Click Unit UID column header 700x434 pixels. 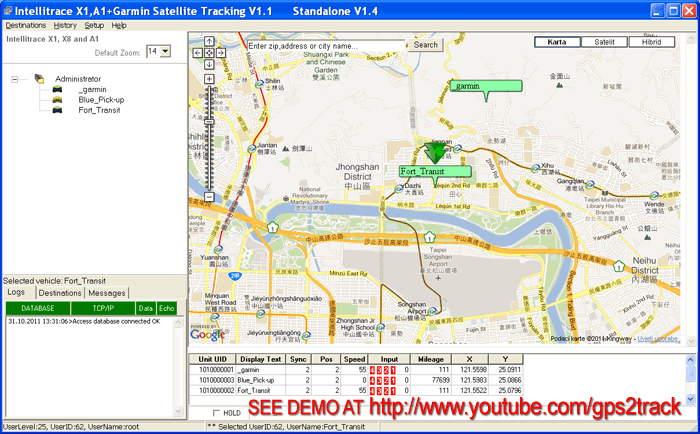pos(212,359)
